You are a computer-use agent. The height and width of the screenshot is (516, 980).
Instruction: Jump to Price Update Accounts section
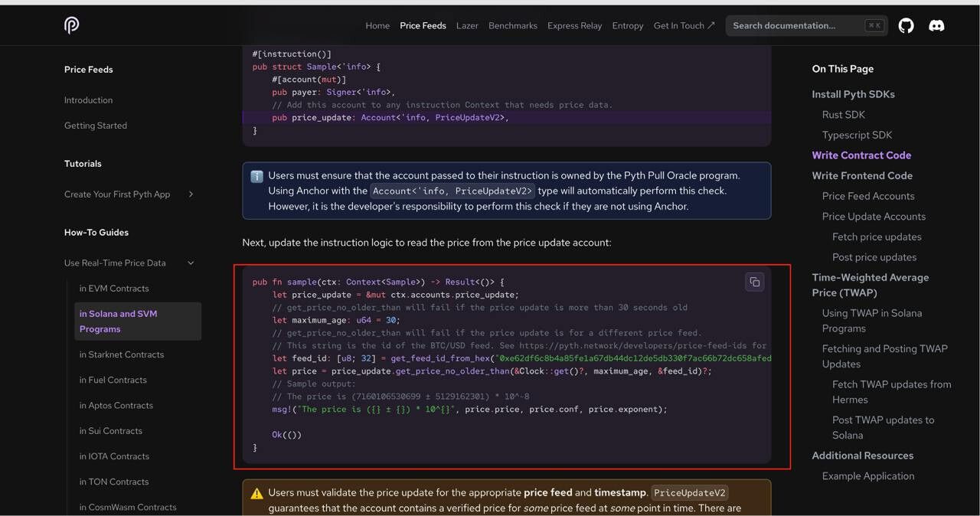click(874, 217)
